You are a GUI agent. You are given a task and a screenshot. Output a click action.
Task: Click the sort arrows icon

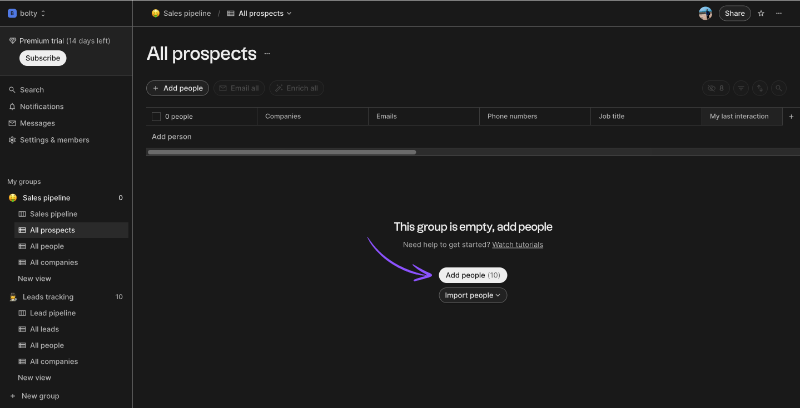tap(760, 88)
